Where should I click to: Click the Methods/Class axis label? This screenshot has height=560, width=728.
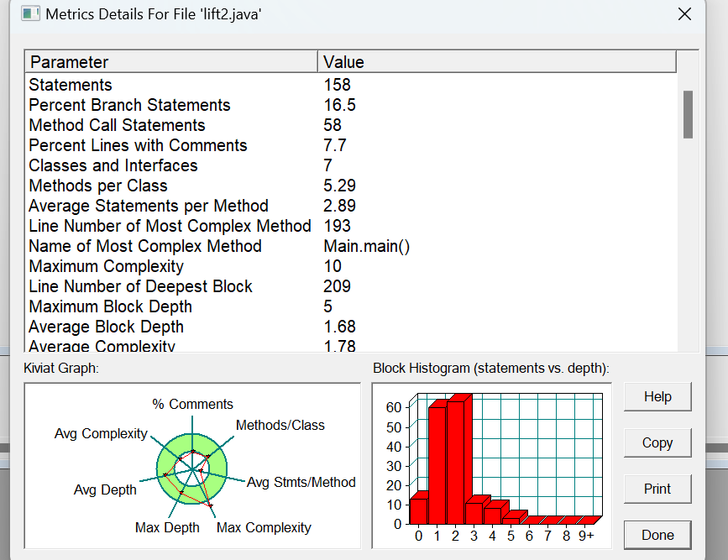(x=280, y=425)
